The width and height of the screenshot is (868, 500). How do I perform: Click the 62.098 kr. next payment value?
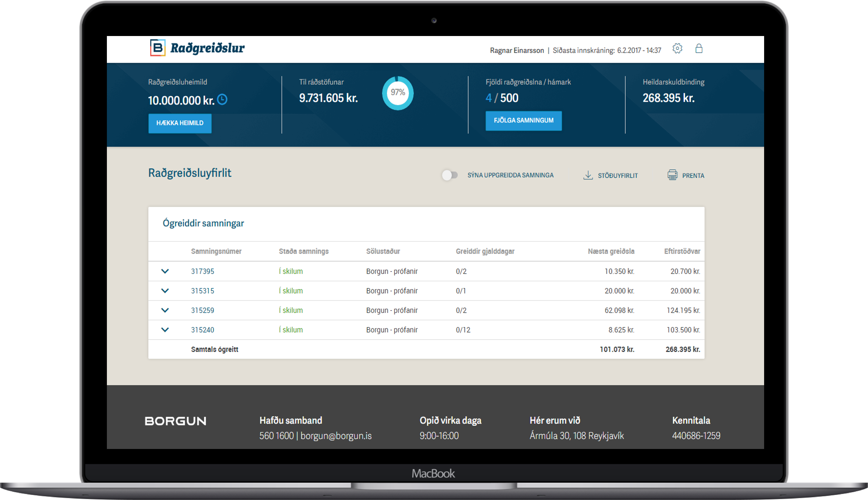[619, 310]
